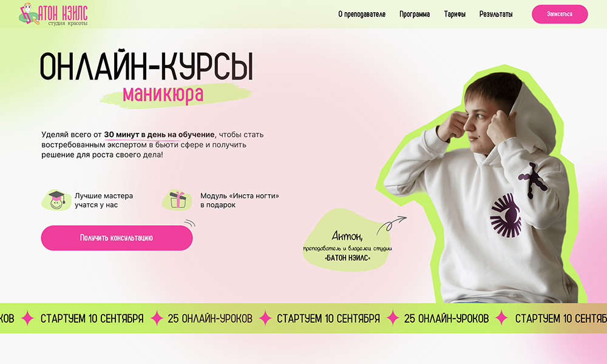The width and height of the screenshot is (607, 364).
Task: Click 'Модуль «Инста ногти» в подарок' text
Action: click(x=239, y=200)
